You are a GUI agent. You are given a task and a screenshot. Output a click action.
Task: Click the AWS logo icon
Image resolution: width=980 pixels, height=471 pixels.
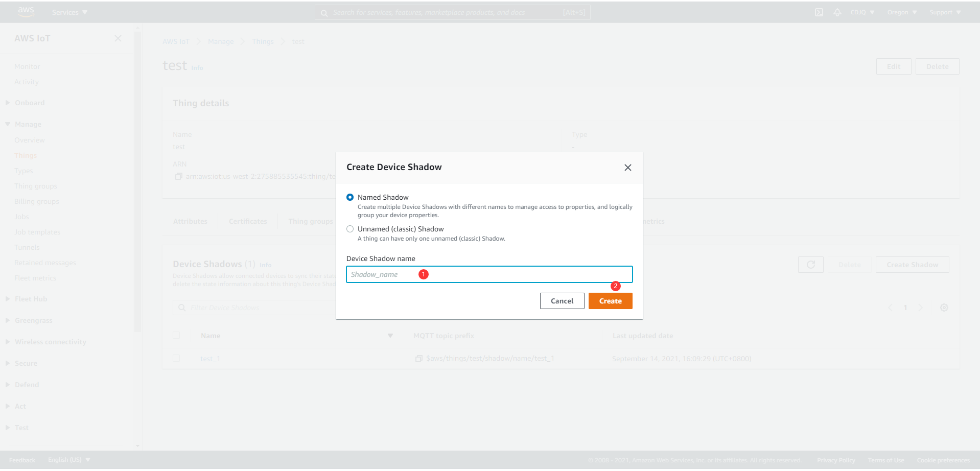(x=26, y=12)
